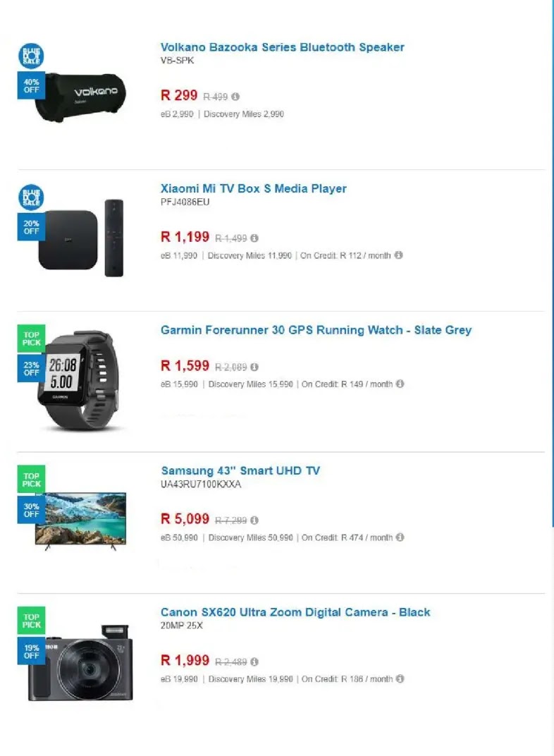Image resolution: width=554 pixels, height=756 pixels.
Task: Click info icon beside Canon R 2,489 price
Action: pyautogui.click(x=254, y=661)
